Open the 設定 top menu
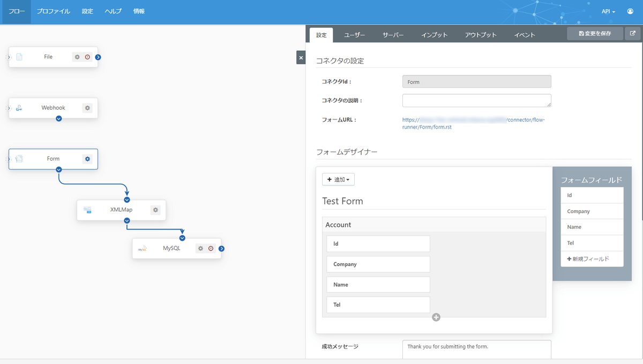 point(87,11)
